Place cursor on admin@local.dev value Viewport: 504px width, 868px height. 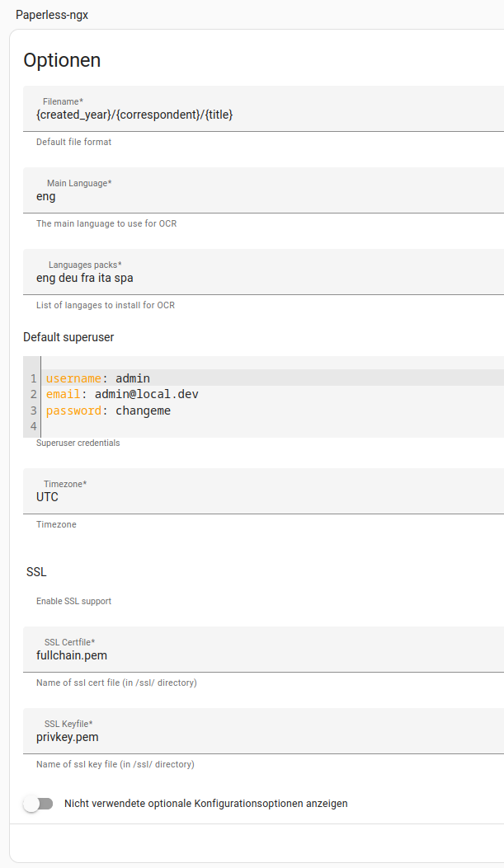tap(147, 394)
